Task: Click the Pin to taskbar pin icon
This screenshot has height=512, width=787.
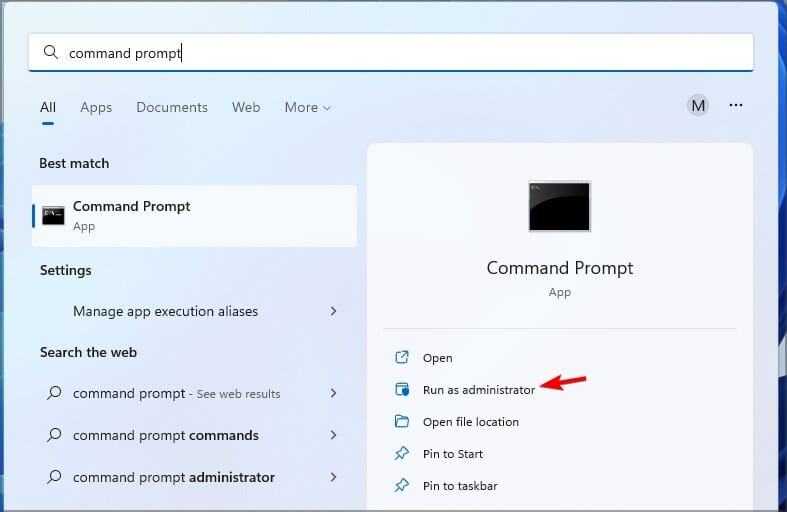Action: tap(402, 485)
